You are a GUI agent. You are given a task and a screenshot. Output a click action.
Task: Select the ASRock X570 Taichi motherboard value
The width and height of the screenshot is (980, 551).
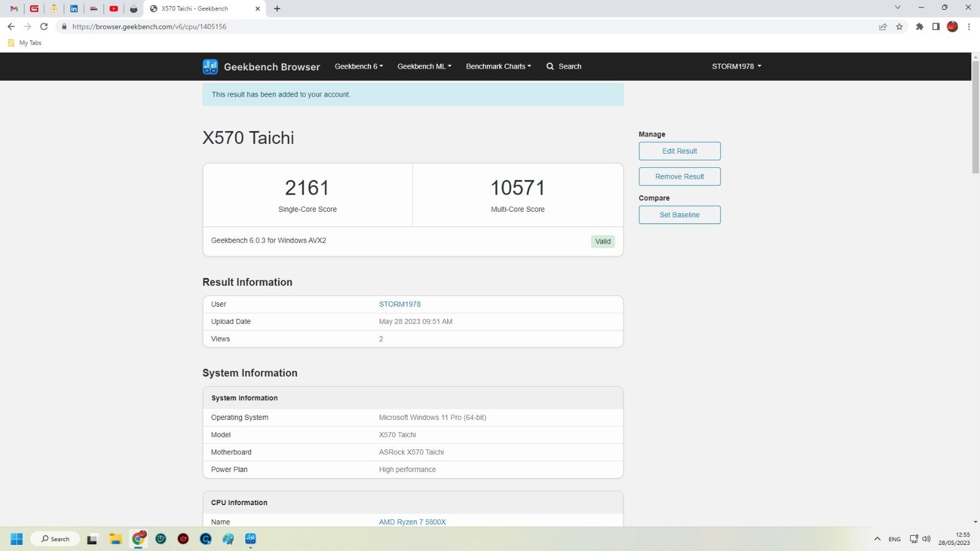coord(411,452)
